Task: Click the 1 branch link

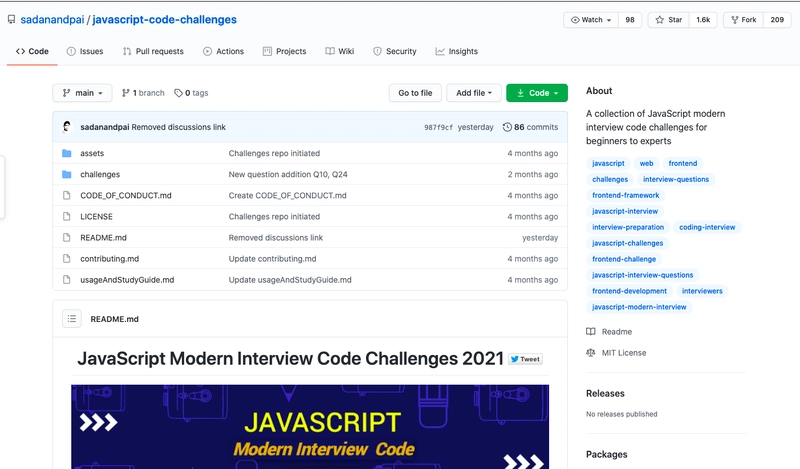Action: [143, 93]
